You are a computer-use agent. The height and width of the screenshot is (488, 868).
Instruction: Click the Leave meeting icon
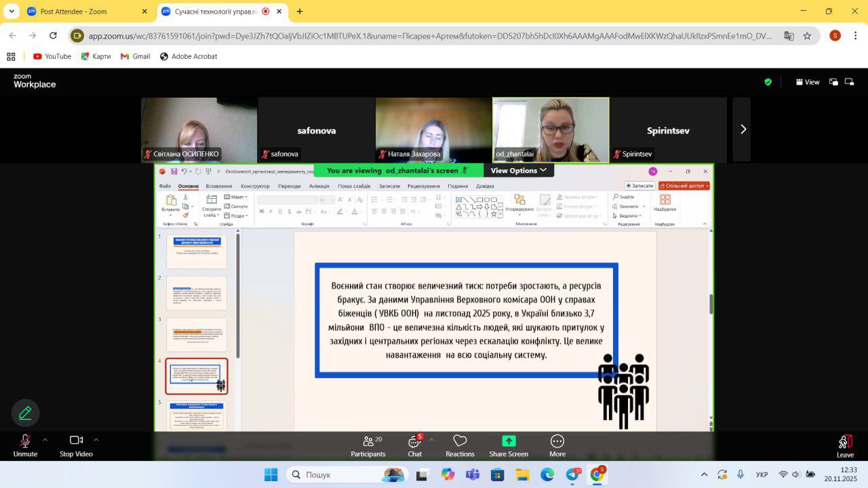(845, 442)
